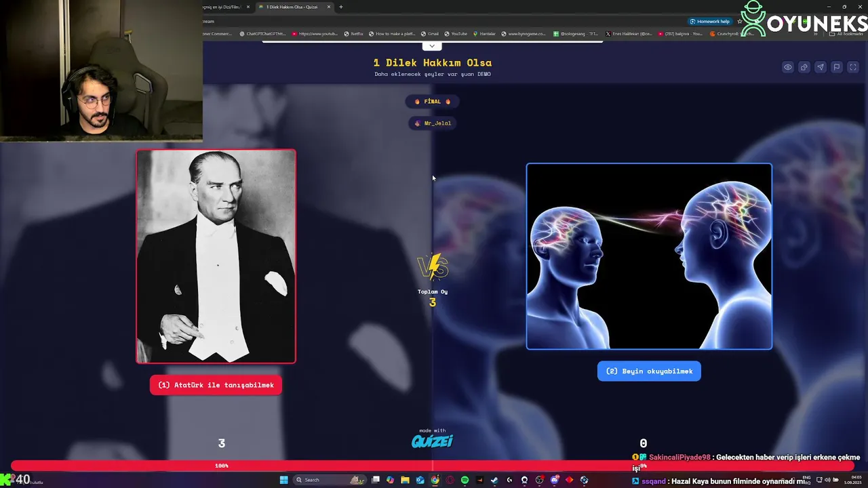Click the Toplam Oy total count 3
Viewport: 868px width, 488px height.
click(433, 303)
